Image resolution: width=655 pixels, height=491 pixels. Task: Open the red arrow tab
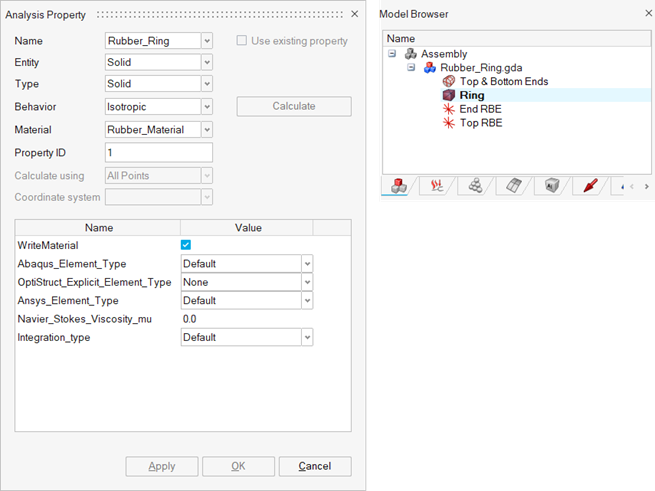[590, 186]
